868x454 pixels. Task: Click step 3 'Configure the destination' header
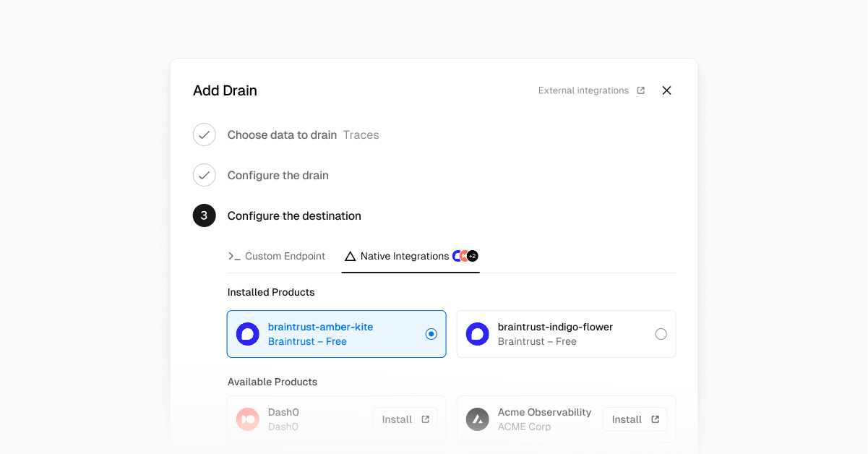click(294, 216)
